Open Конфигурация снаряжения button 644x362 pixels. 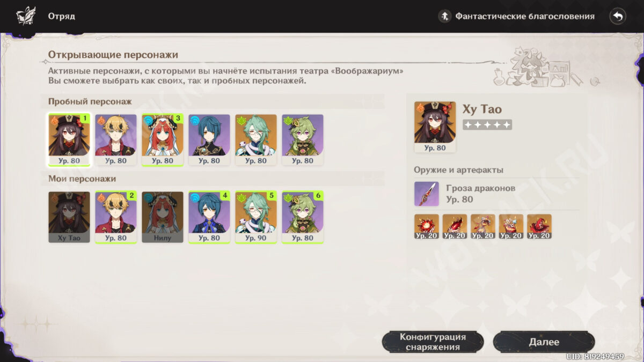433,342
